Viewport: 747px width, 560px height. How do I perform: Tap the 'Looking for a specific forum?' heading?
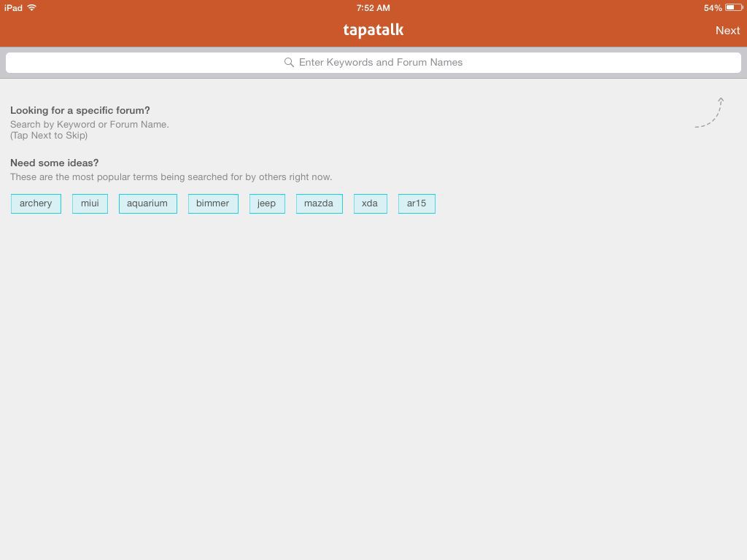(80, 111)
